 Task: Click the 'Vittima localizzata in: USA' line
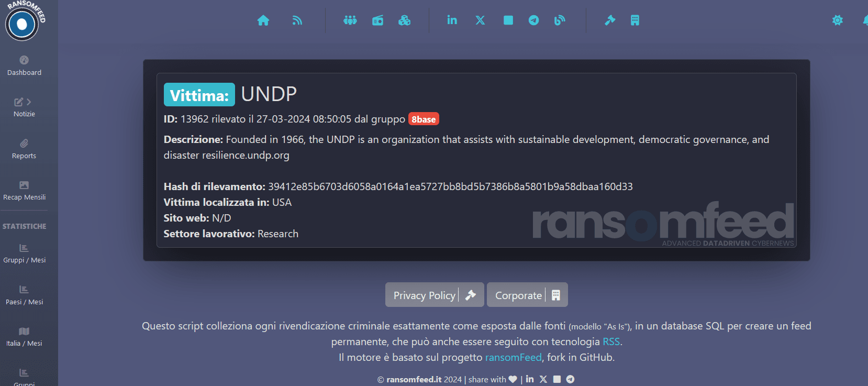(x=228, y=202)
